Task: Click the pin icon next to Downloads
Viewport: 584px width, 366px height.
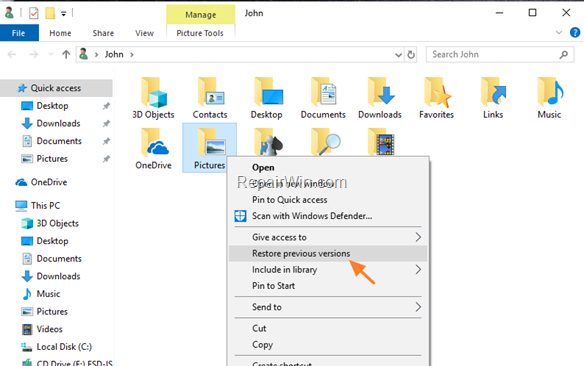Action: coord(107,124)
